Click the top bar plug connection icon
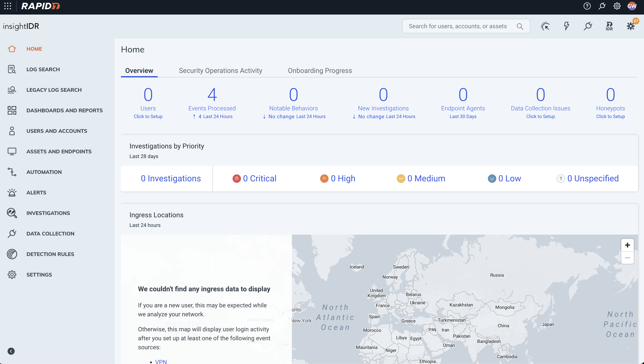Screen dimensions: 644x364 602,6
